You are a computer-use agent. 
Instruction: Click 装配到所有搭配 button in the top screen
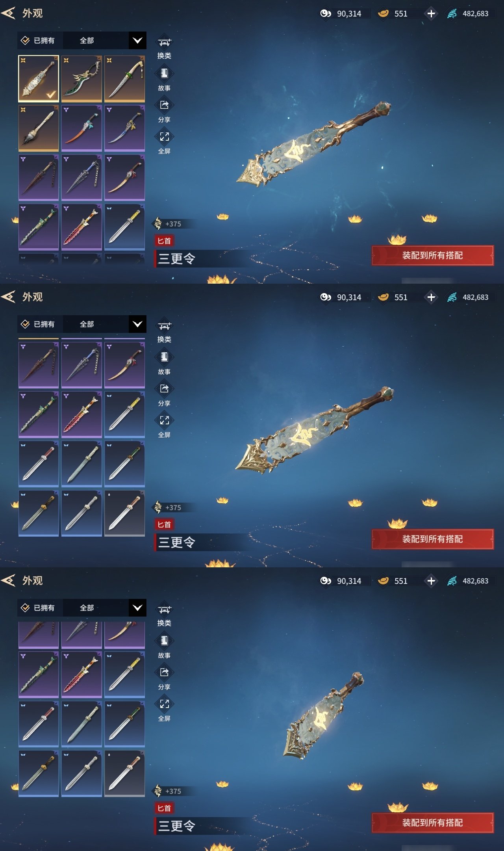click(x=433, y=255)
